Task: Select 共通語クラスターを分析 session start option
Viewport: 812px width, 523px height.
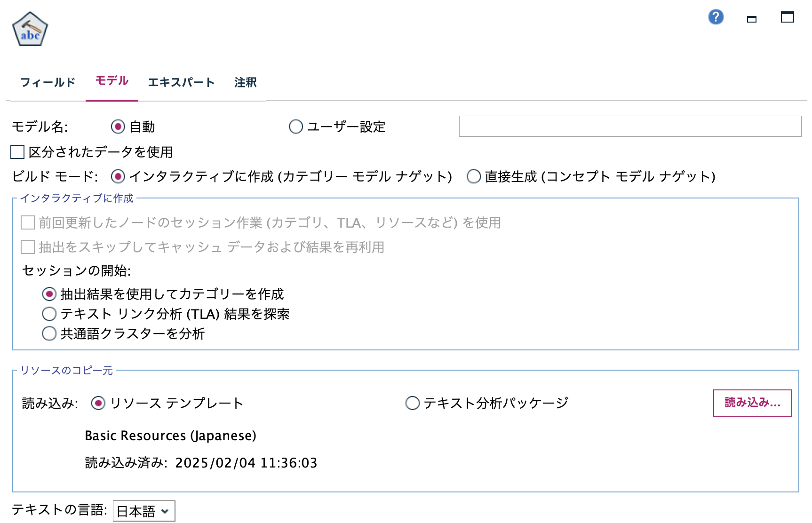Action: click(x=49, y=333)
